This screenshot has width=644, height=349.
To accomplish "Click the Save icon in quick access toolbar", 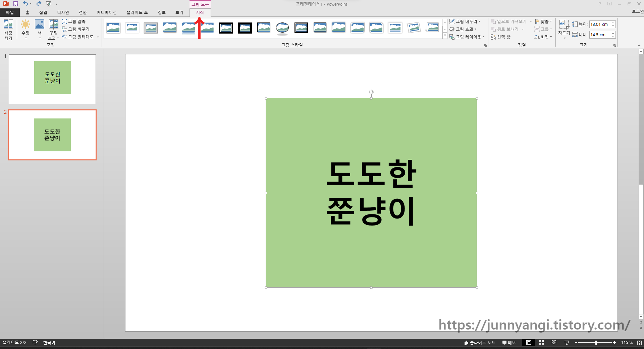I will (16, 4).
